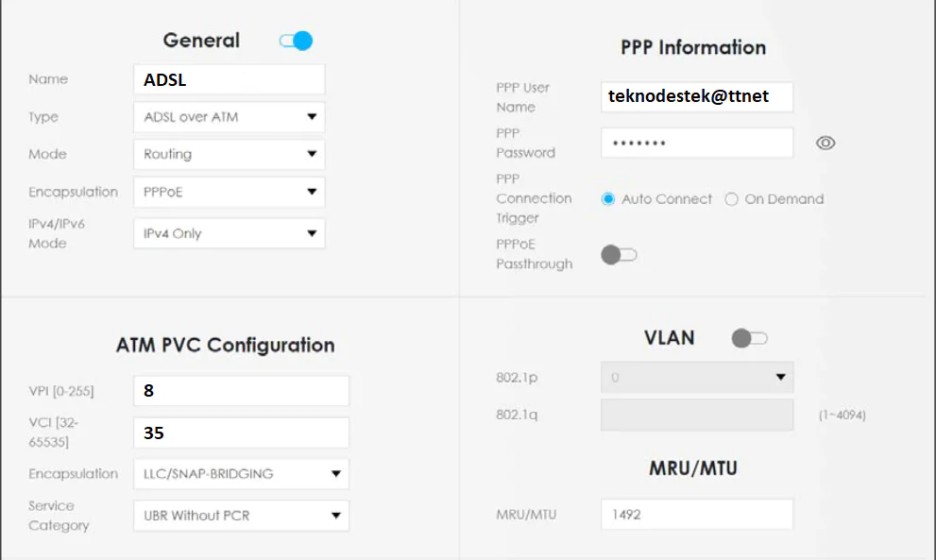Open the Mode dropdown set to Routing

(x=229, y=154)
